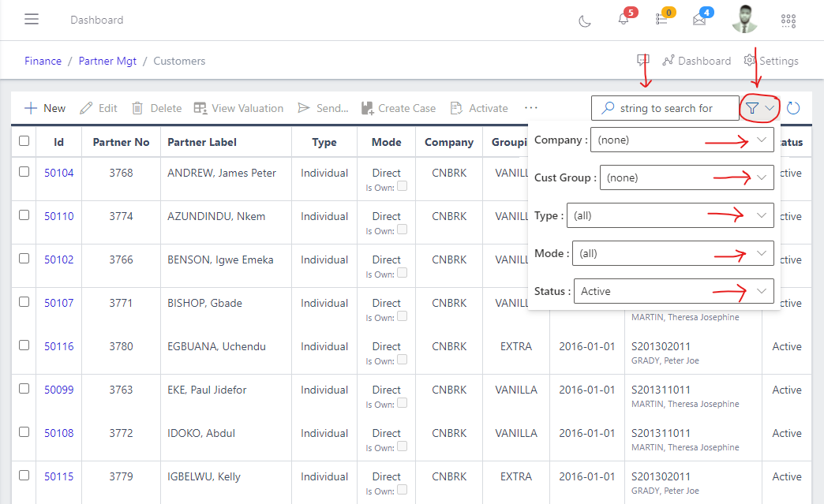The height and width of the screenshot is (504, 824).
Task: Click the View Valuation button
Action: pyautogui.click(x=238, y=107)
